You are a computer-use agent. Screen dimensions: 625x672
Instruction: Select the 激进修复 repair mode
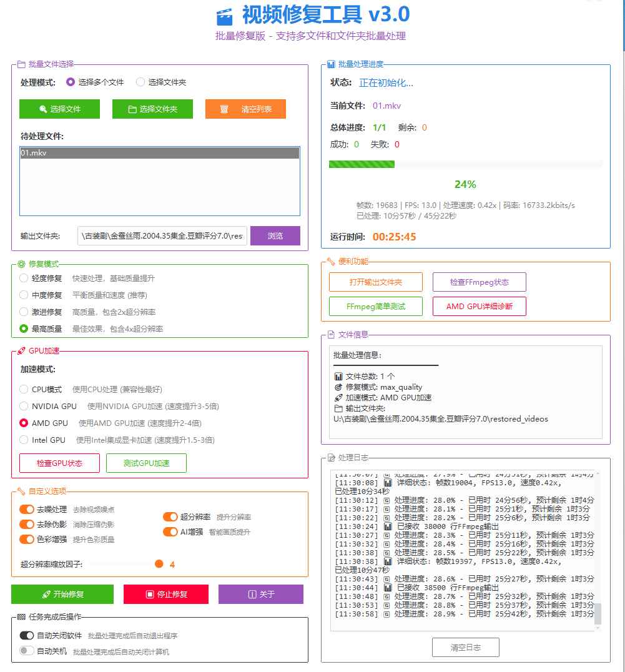[22, 311]
